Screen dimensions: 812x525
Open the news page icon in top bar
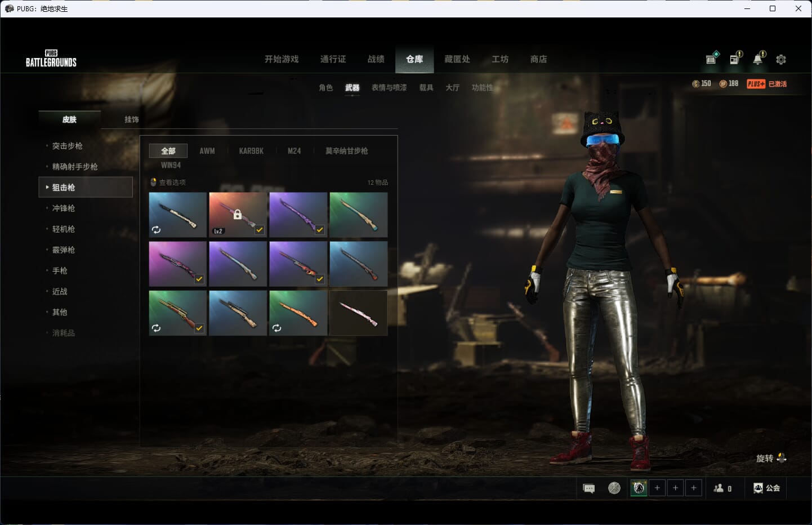735,58
